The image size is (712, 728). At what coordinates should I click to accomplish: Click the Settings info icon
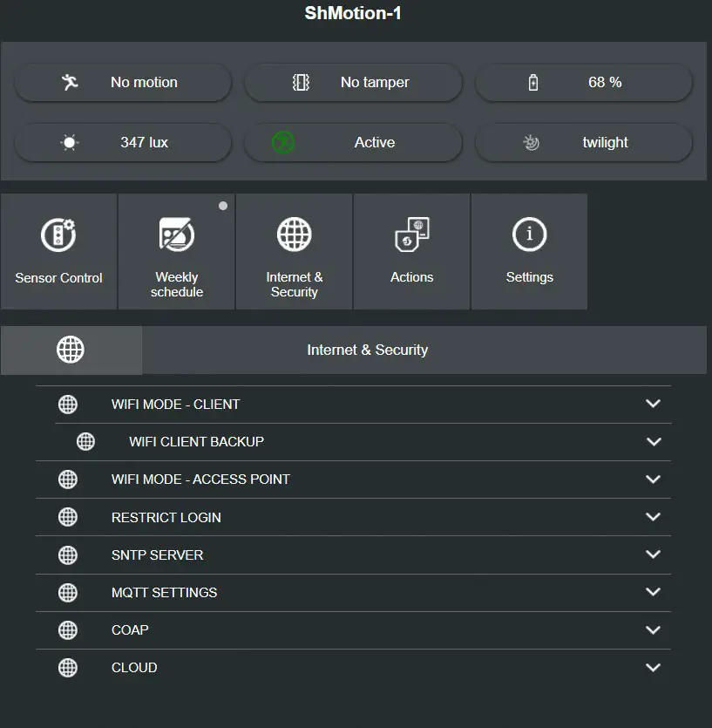pos(529,234)
